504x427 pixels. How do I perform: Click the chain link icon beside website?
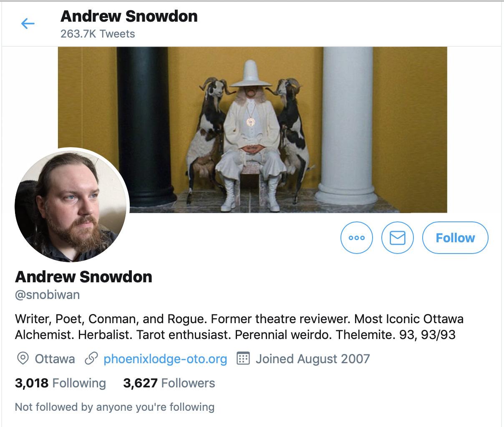[x=91, y=359]
